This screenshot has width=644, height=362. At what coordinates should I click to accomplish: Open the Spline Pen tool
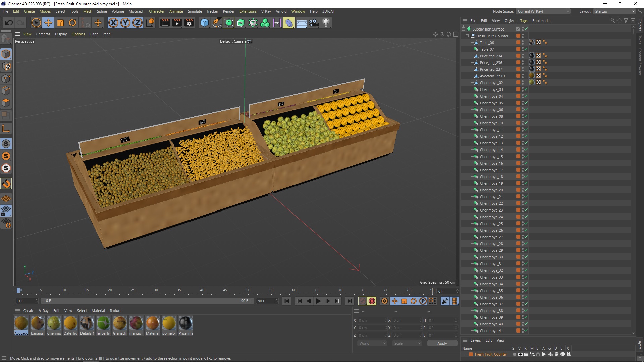[217, 23]
